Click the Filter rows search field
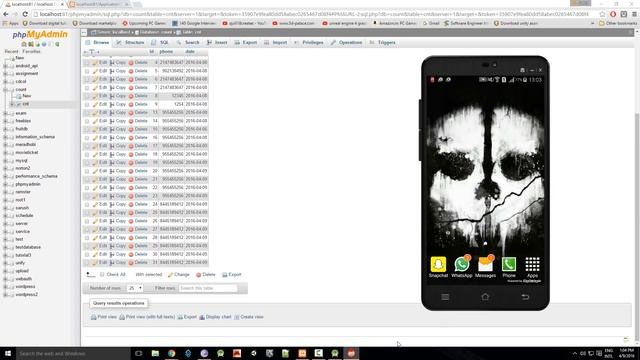 pyautogui.click(x=208, y=288)
